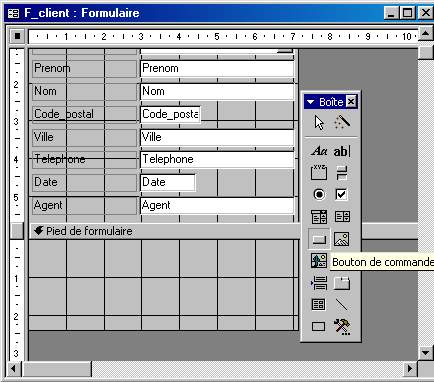Screen dimensions: 434x382
Task: Click the horizontal scrollbar right arrow
Action: click(x=410, y=369)
